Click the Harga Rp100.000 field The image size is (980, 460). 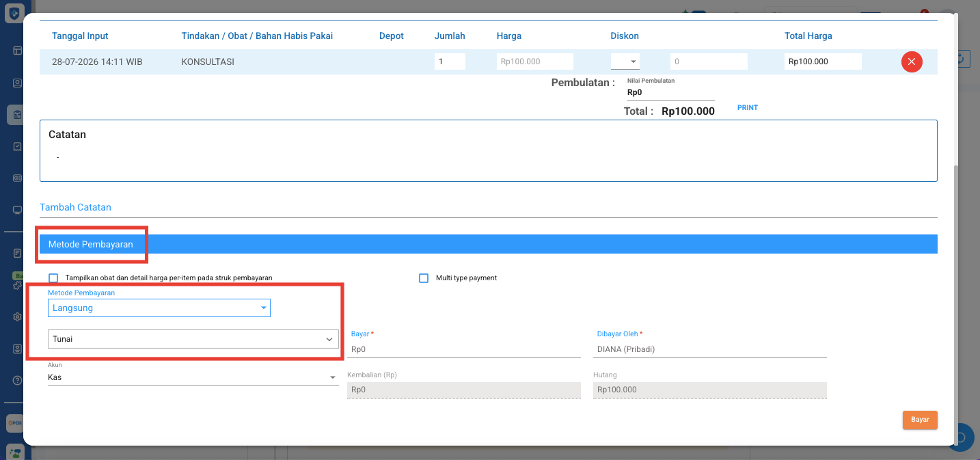pyautogui.click(x=535, y=62)
